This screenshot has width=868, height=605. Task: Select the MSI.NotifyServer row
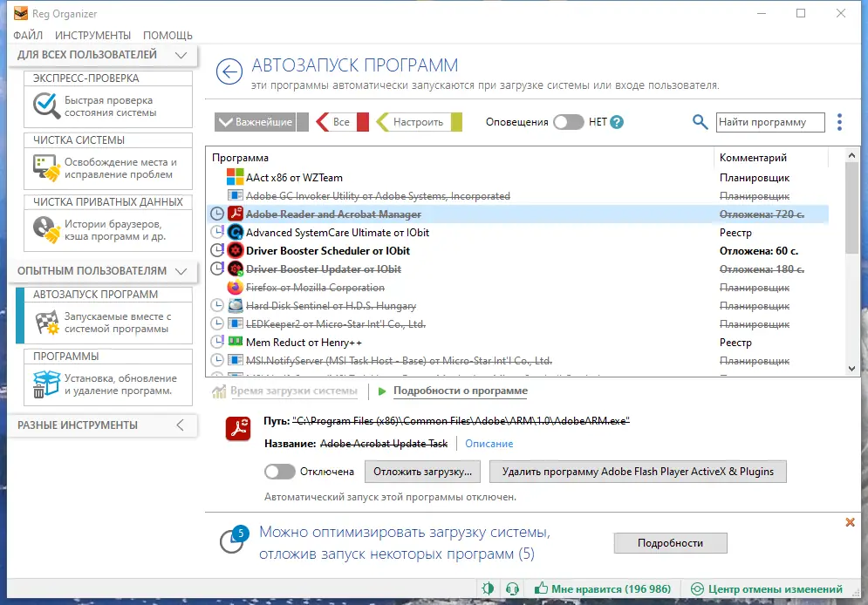(x=517, y=361)
